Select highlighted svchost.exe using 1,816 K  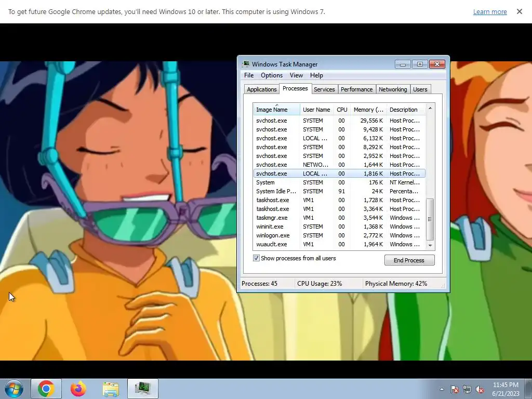tap(339, 174)
